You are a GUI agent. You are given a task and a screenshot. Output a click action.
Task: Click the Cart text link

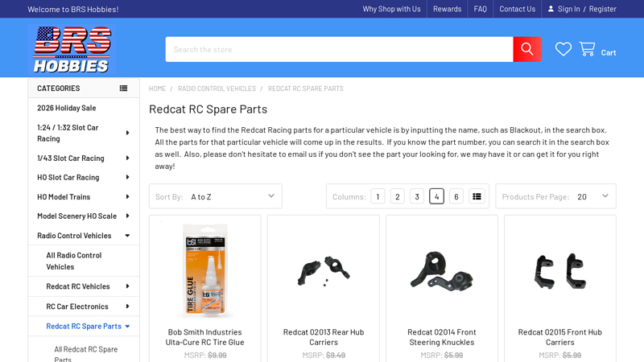click(609, 52)
